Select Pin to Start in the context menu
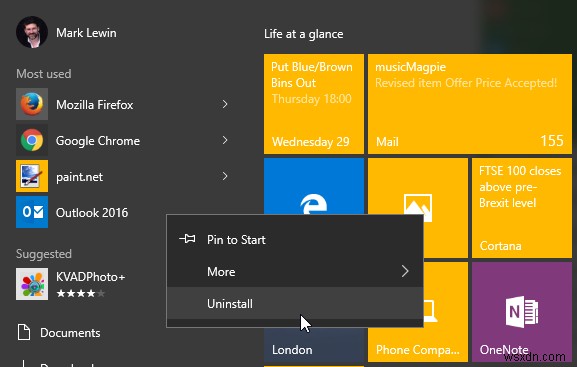This screenshot has height=367, width=577. [x=295, y=240]
